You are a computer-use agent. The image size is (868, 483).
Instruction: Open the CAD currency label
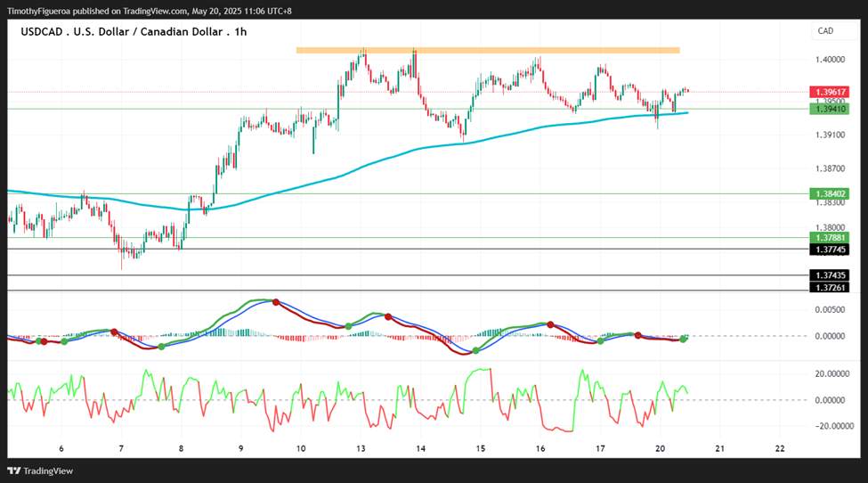[825, 31]
